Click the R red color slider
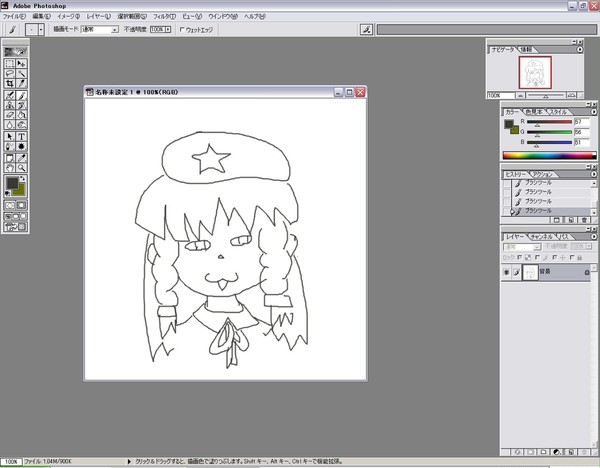 [x=549, y=122]
